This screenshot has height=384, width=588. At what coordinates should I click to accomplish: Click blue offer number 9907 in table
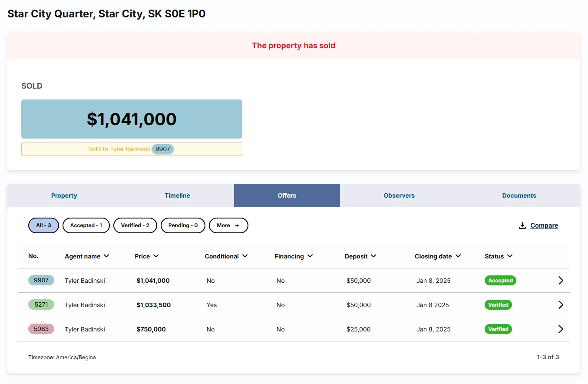(41, 280)
